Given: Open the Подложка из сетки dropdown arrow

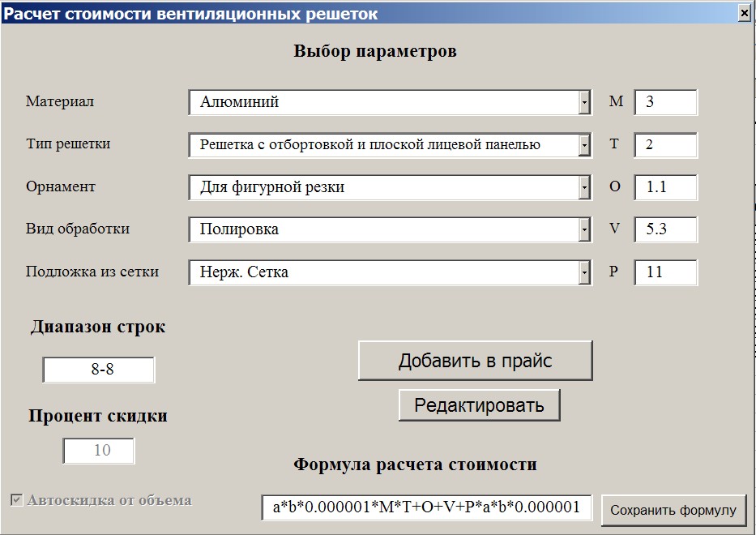Looking at the screenshot, I should tap(584, 272).
